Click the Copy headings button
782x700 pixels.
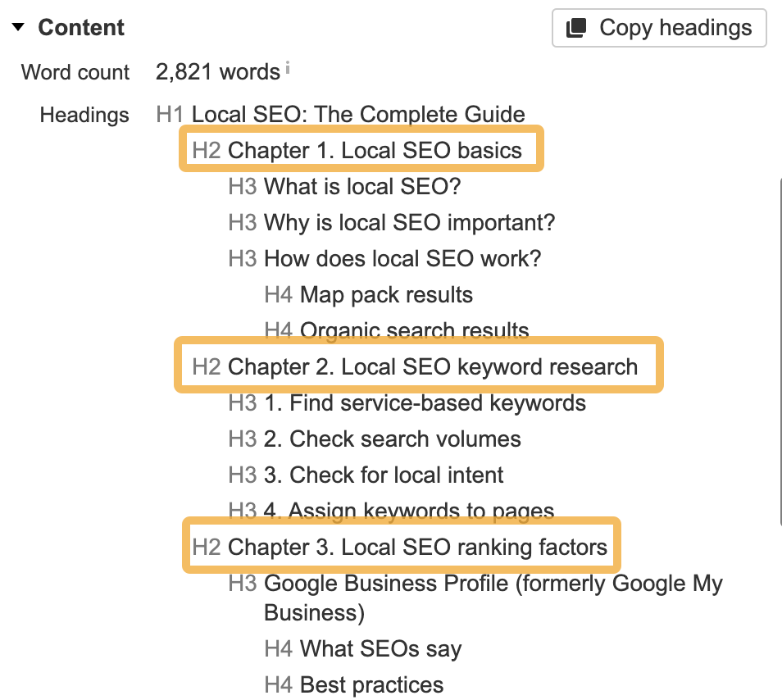tap(658, 27)
